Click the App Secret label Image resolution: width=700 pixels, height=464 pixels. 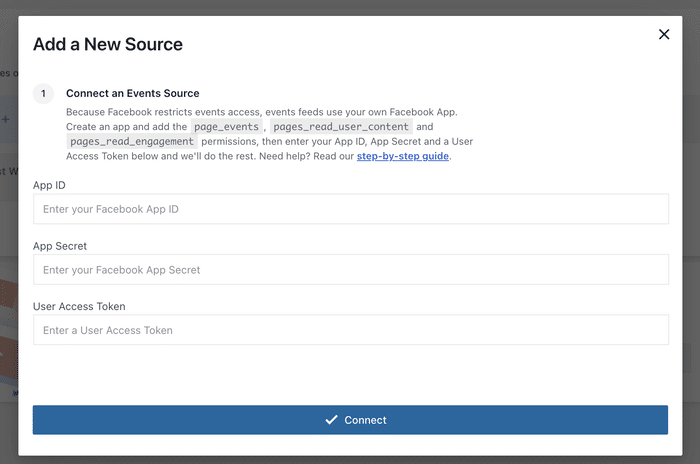point(60,246)
